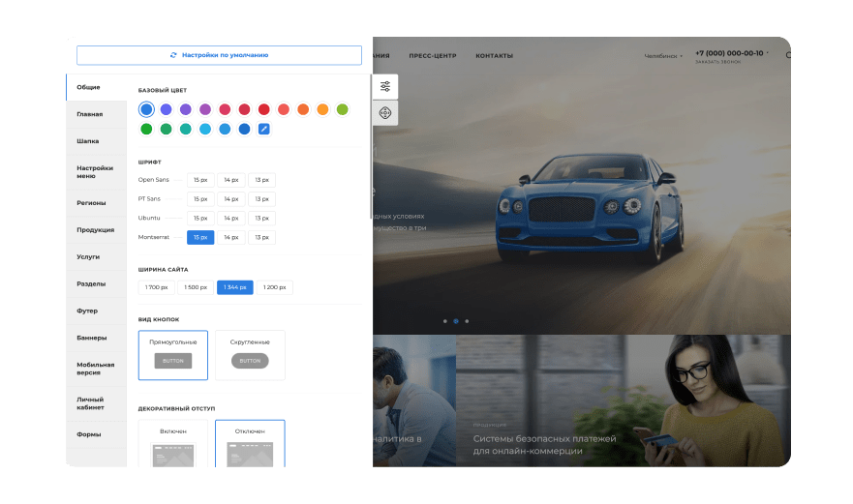This screenshot has height=504, width=853.
Task: Open ПРЕСС-ЦЕНТР in site menu
Action: (x=433, y=56)
